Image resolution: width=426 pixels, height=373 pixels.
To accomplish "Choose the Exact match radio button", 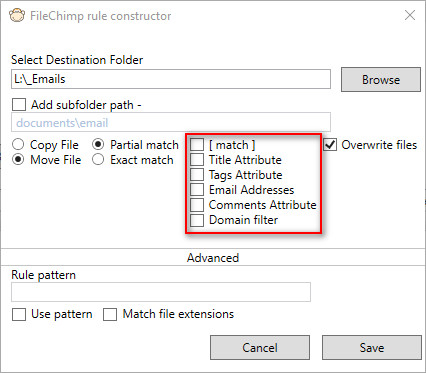I will [x=98, y=160].
